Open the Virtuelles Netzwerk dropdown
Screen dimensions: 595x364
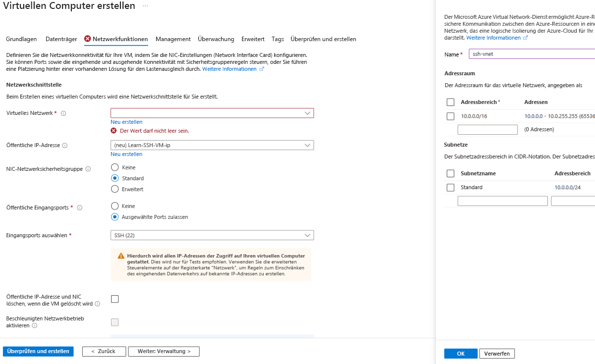click(212, 113)
